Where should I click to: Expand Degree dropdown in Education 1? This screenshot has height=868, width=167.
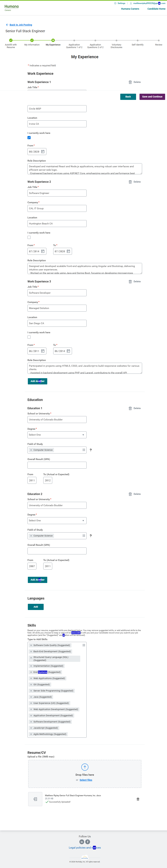(57, 435)
